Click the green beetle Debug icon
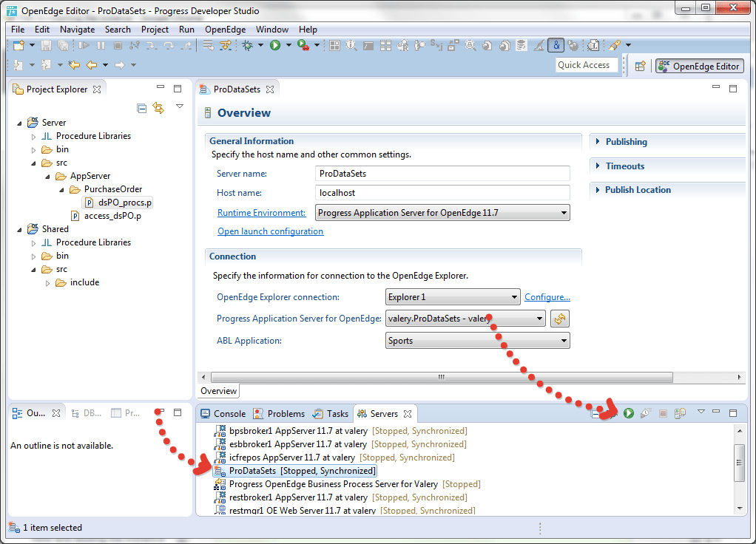The image size is (756, 544). point(247,46)
